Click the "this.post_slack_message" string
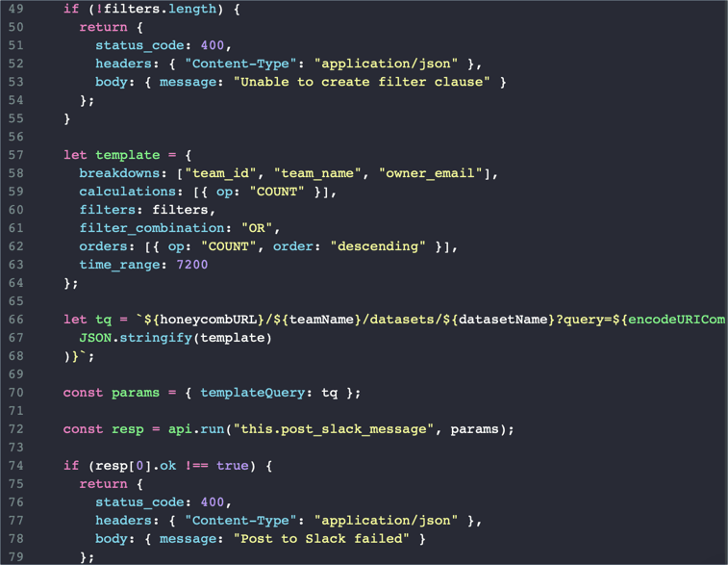728x565 pixels. pos(334,429)
